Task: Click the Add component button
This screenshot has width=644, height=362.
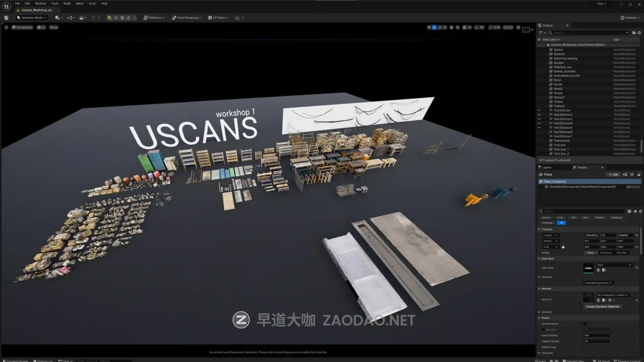Action: pos(613,174)
